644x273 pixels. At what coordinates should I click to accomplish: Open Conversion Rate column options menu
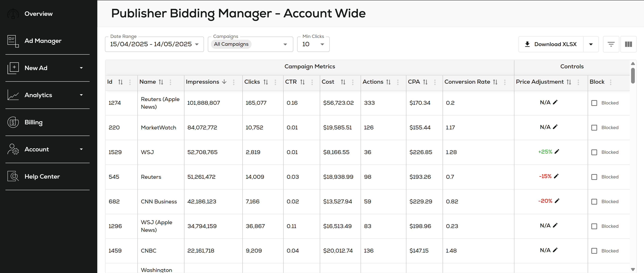(505, 82)
